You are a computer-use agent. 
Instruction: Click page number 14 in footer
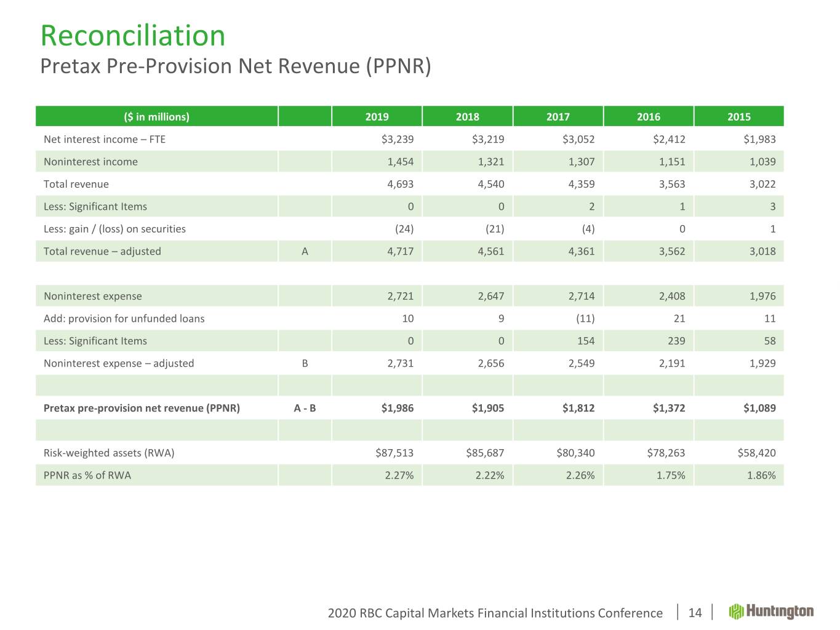tap(695, 613)
